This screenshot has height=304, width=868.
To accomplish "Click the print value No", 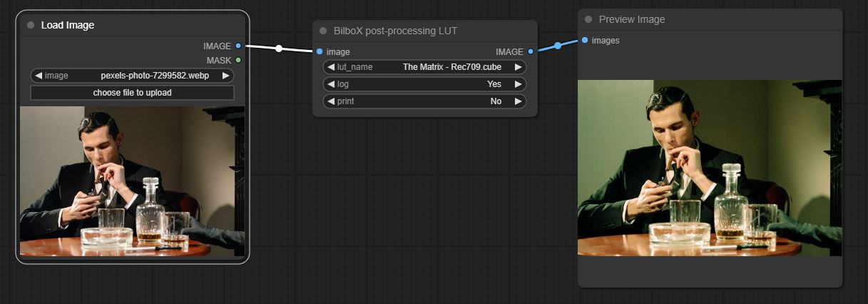I will (496, 101).
